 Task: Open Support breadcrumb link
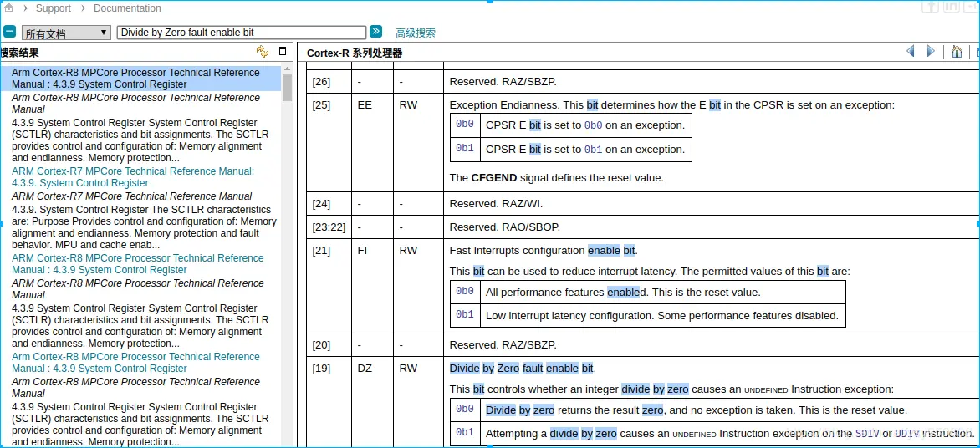[x=54, y=8]
